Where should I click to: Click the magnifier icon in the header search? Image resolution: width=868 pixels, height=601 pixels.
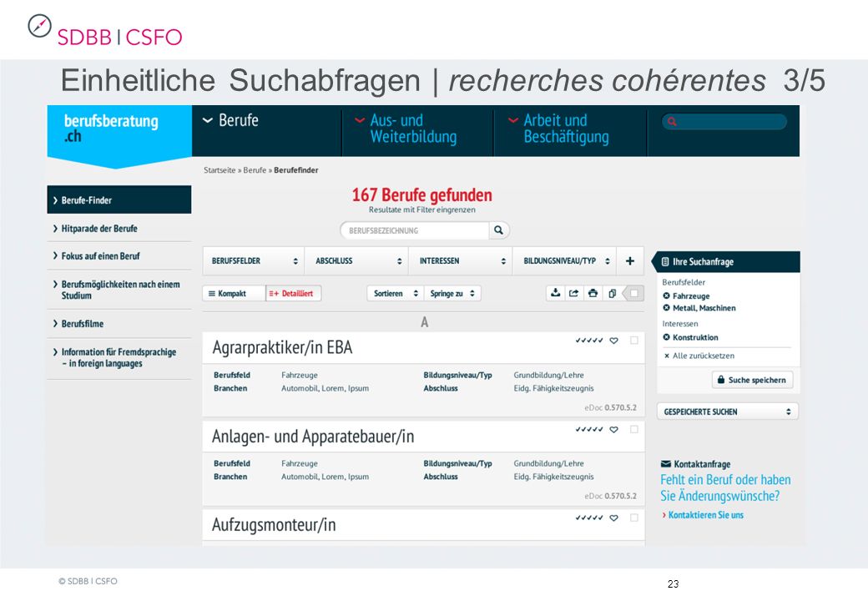[672, 122]
